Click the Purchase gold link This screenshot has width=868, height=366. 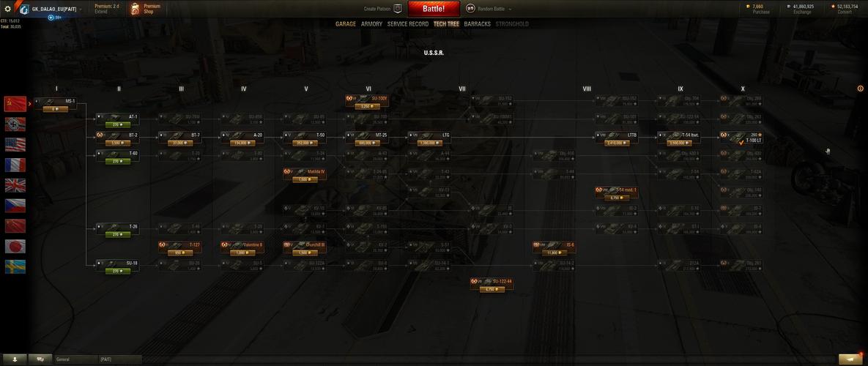pyautogui.click(x=760, y=12)
